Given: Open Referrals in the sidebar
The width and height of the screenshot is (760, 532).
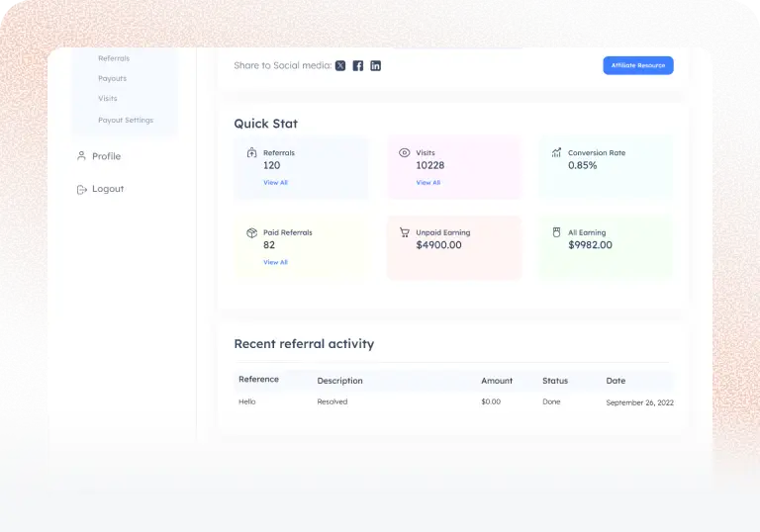Looking at the screenshot, I should (114, 58).
